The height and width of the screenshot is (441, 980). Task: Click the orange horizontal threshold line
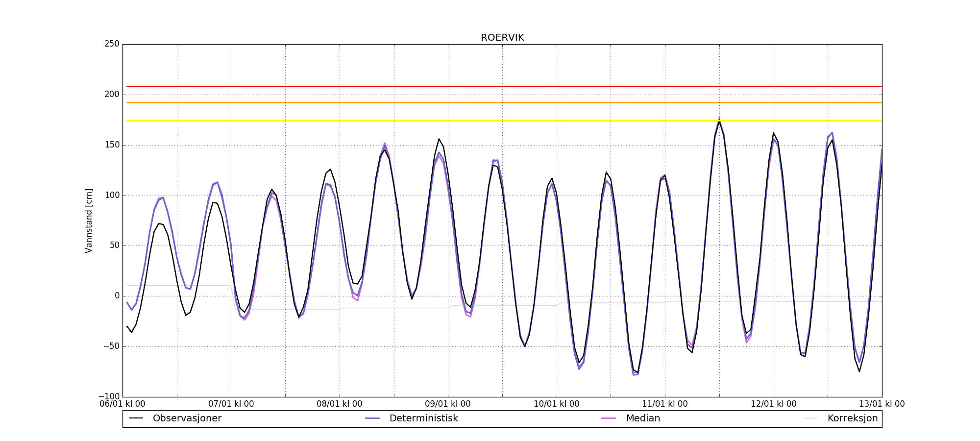[x=502, y=103]
